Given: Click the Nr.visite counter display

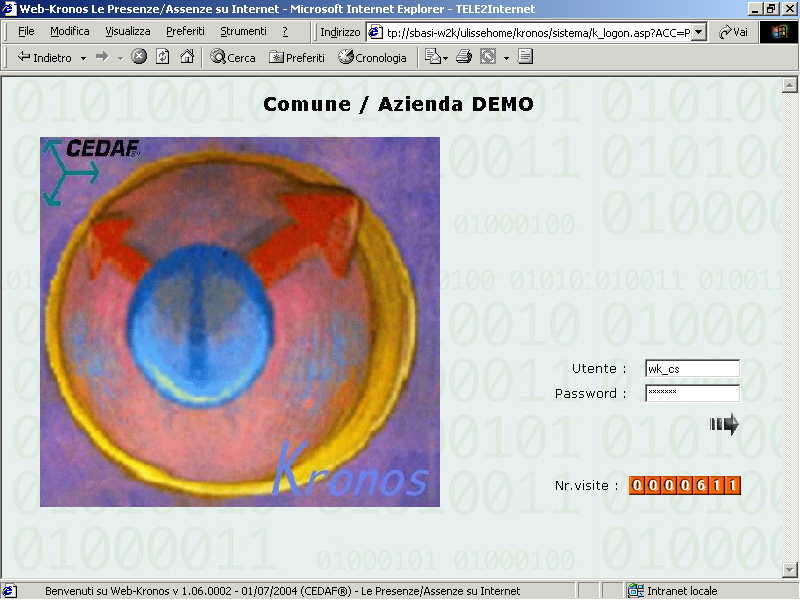Looking at the screenshot, I should [x=685, y=485].
